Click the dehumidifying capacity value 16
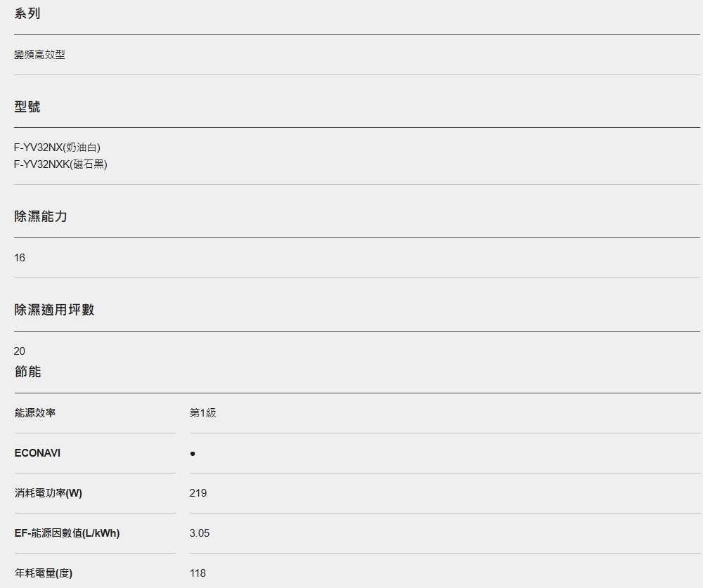This screenshot has height=588, width=703. [x=20, y=258]
